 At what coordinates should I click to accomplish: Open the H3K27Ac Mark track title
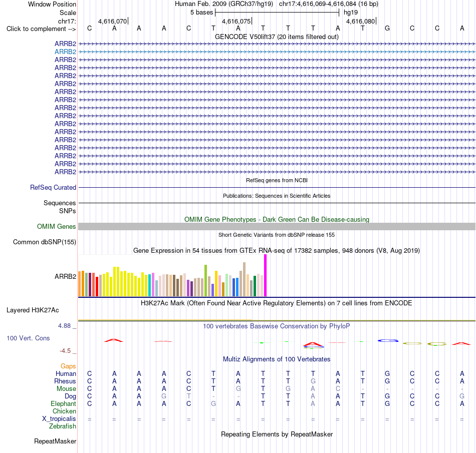(277, 303)
